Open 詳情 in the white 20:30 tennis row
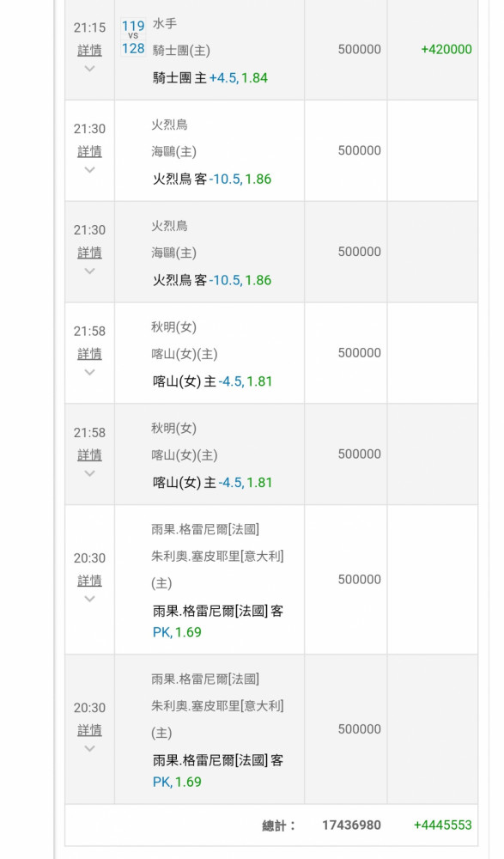Viewport: 504px width, 859px height. tap(89, 581)
